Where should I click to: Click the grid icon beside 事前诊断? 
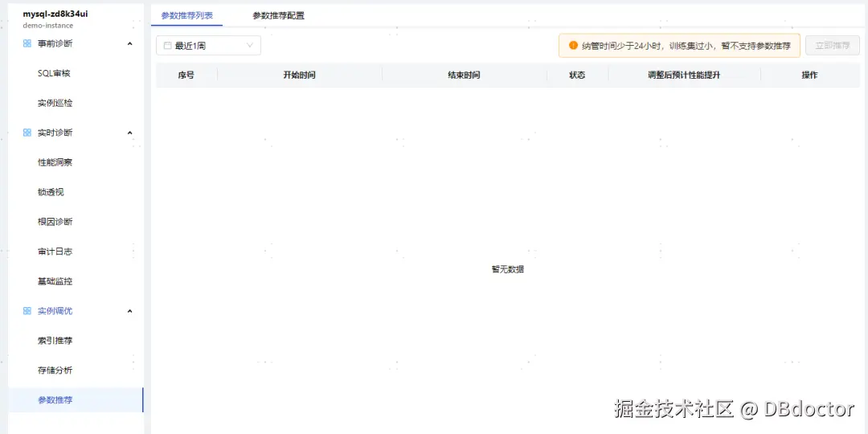[27, 43]
